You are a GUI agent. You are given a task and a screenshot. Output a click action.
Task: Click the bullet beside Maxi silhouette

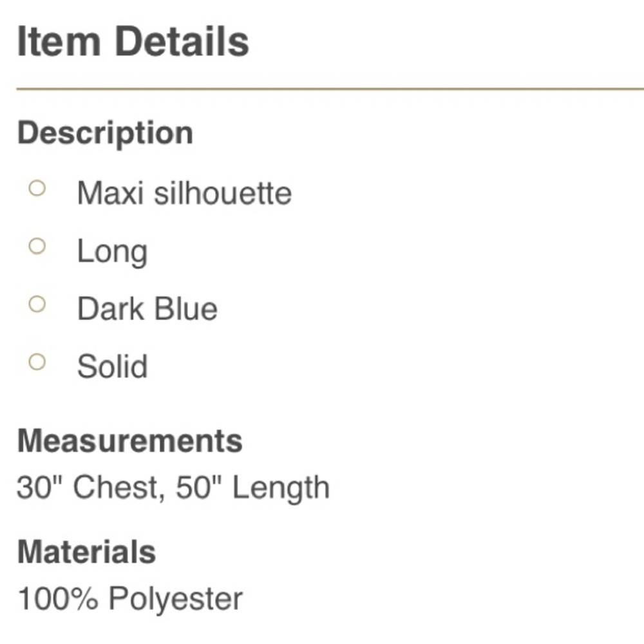[37, 189]
